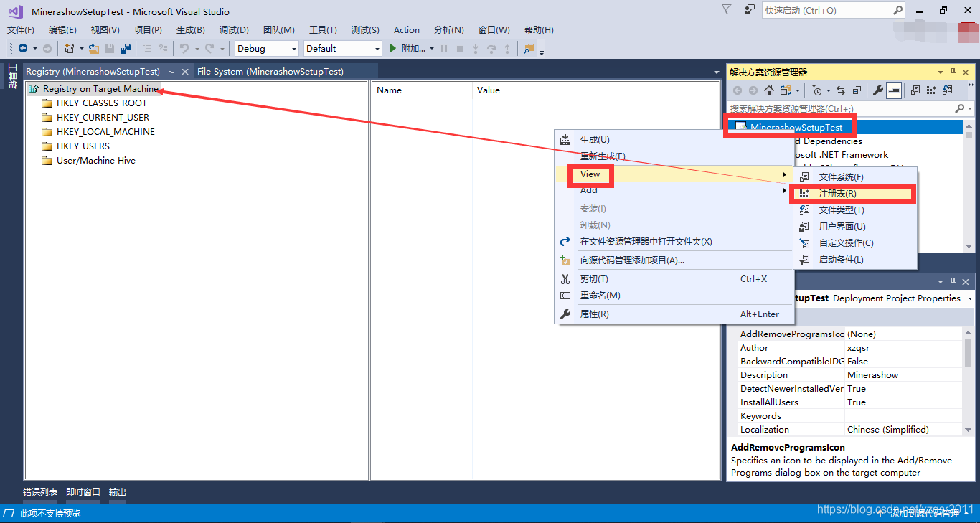This screenshot has height=523, width=980.
Task: Select MinerashowSetupTest project in Solution Explorer
Action: pyautogui.click(x=796, y=128)
